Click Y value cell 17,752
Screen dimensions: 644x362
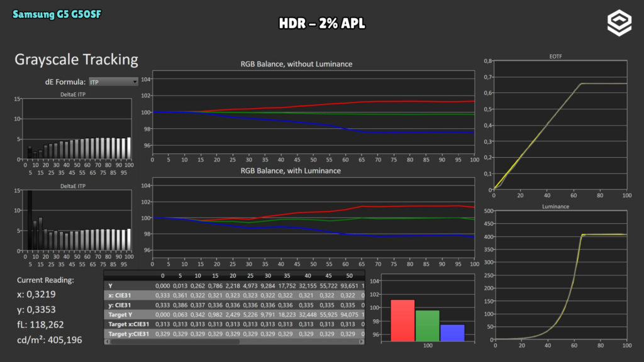(287, 286)
